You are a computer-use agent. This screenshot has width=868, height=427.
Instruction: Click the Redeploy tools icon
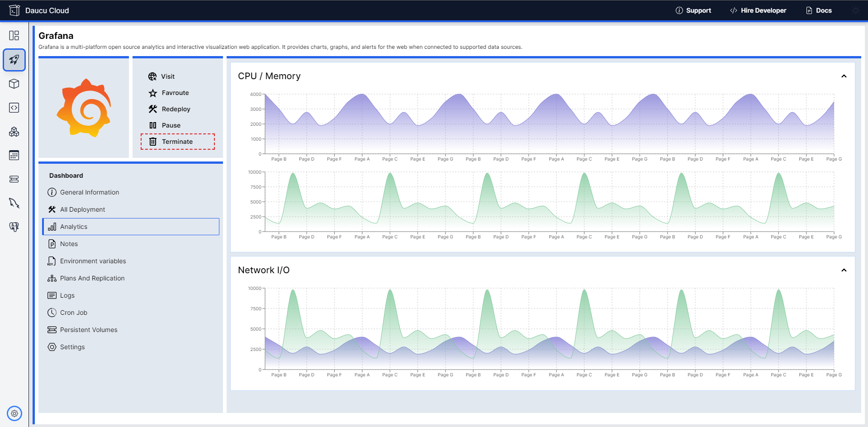click(153, 109)
